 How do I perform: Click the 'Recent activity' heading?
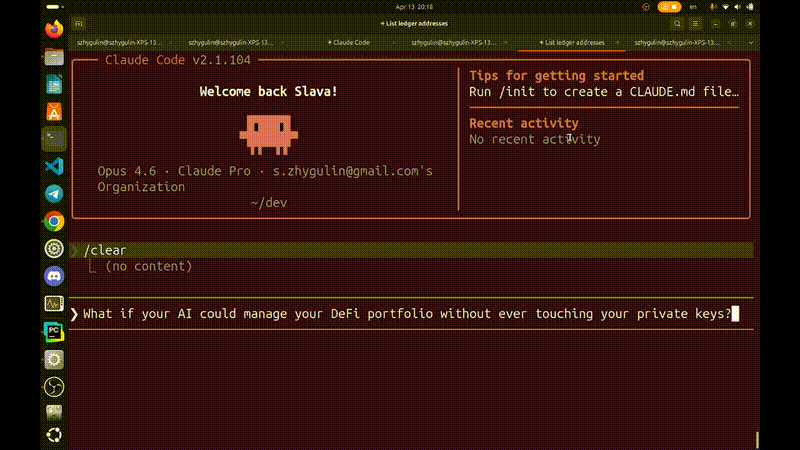pyautogui.click(x=523, y=123)
